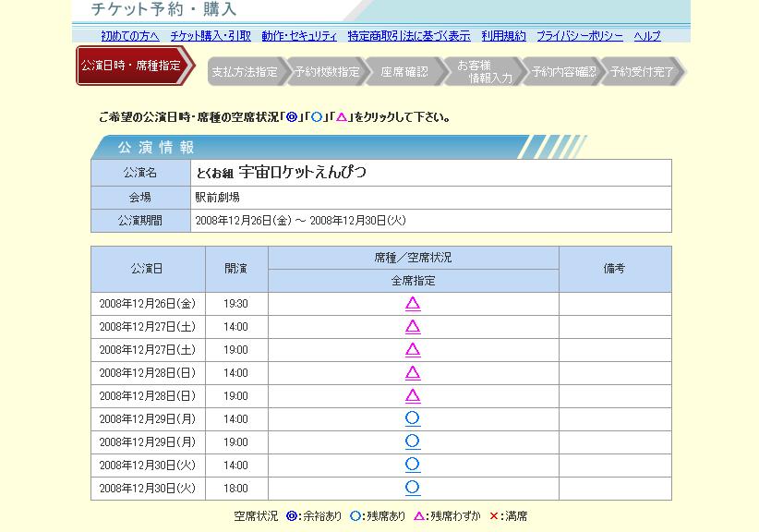This screenshot has width=759, height=532.
Task: Select triangle availability for Dec 26 19:30 show
Action: pos(413,304)
